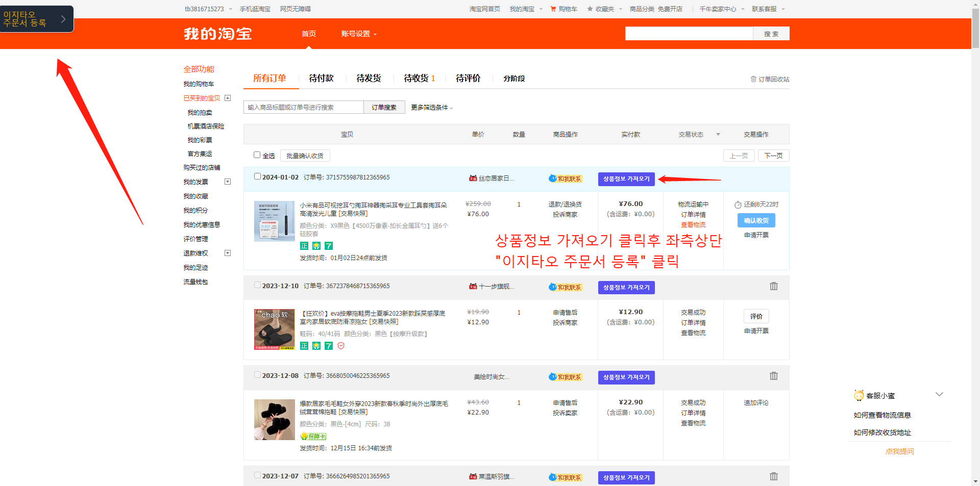Contact seller 和我联系 on 2024-01-02 order
The image size is (980, 486).
[x=566, y=178]
